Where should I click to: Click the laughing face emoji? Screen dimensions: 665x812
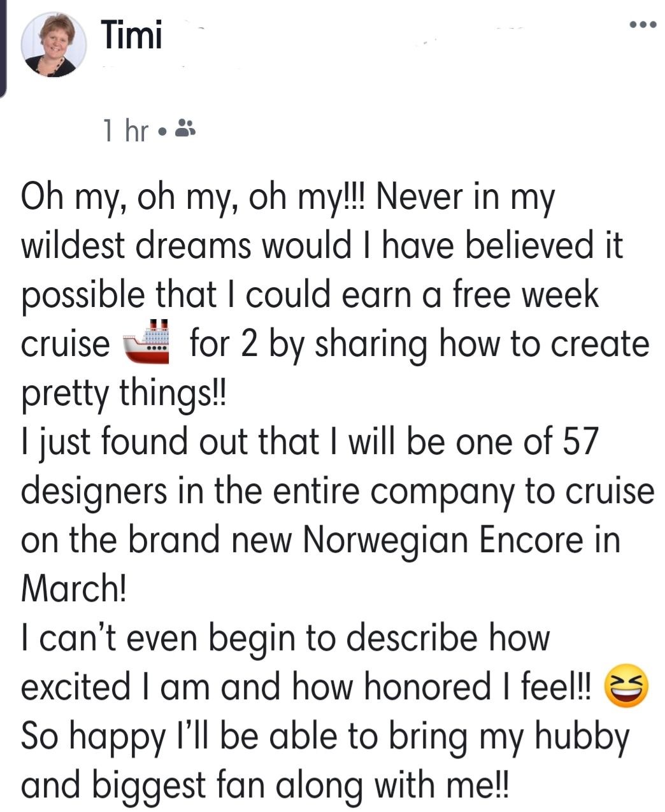tap(626, 687)
